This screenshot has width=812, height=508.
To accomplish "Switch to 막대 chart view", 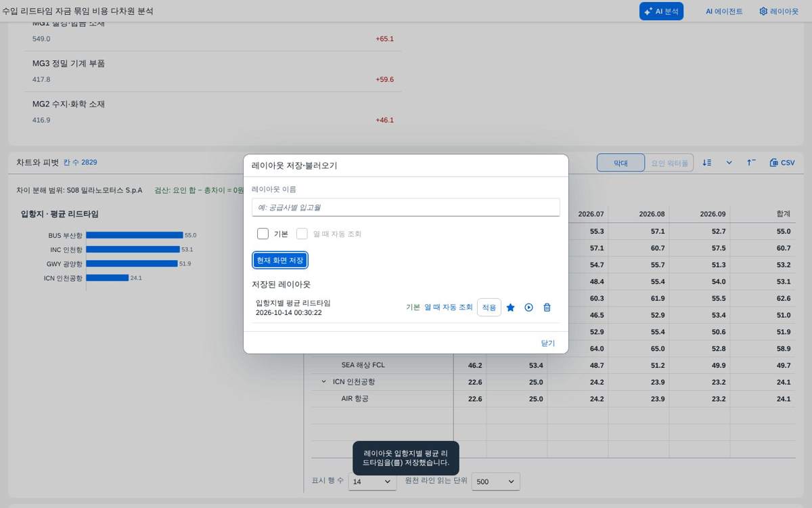I will (x=621, y=163).
